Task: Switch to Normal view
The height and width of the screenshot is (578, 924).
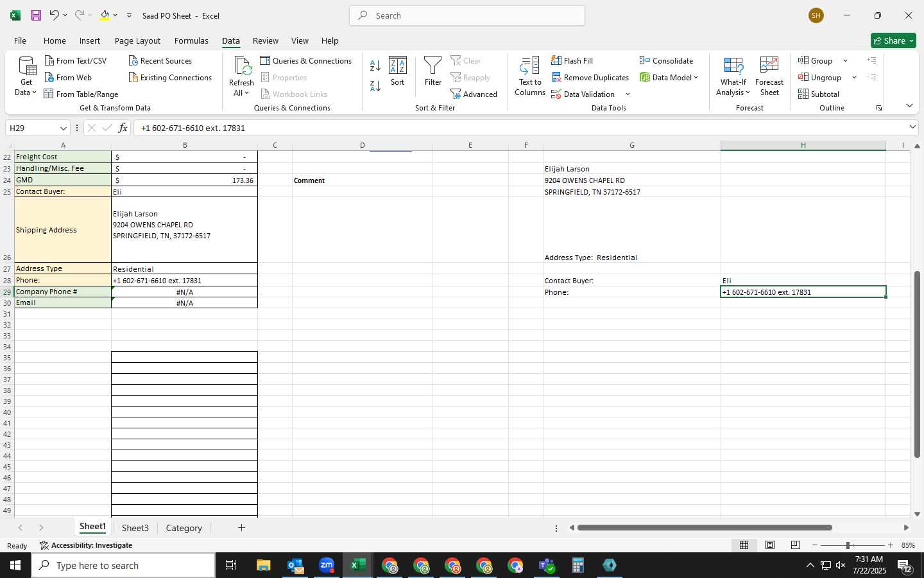Action: click(x=744, y=545)
